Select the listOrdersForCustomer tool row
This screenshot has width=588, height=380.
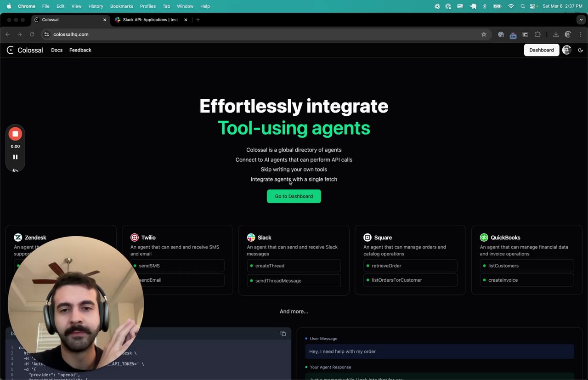(410, 280)
